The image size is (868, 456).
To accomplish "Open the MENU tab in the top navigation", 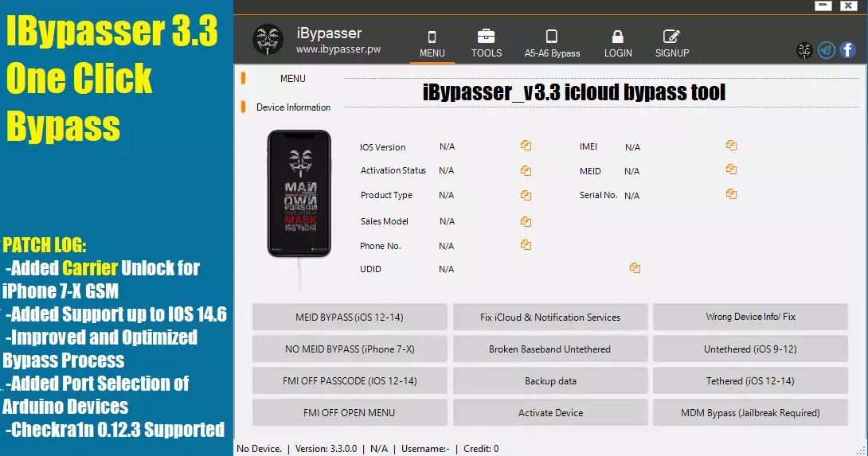I will tap(432, 45).
